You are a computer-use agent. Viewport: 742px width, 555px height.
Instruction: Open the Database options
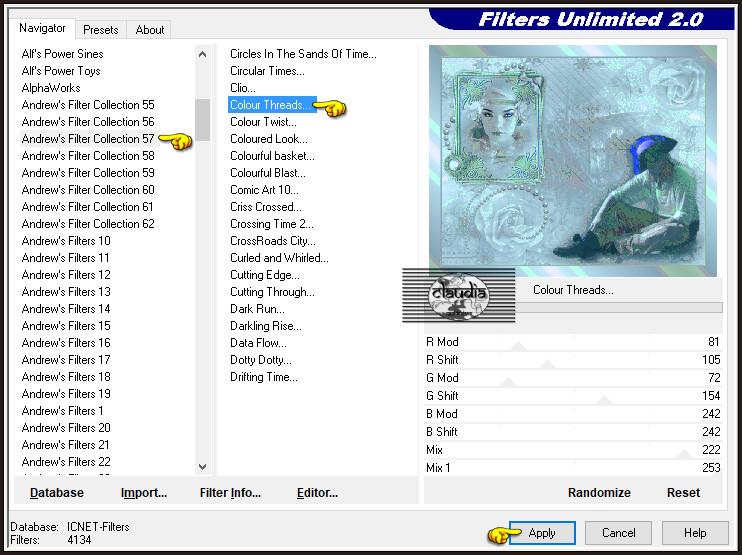(57, 493)
